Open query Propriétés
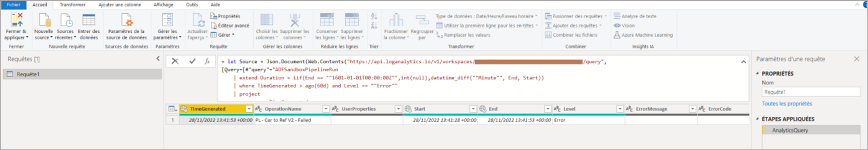The image size is (868, 150). point(225,16)
